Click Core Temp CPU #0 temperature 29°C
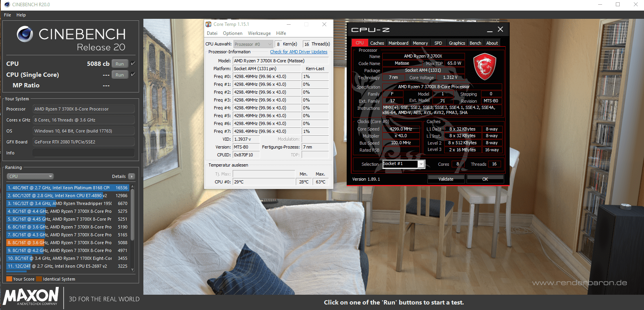Screen dimensions: 644x310 tap(264, 182)
